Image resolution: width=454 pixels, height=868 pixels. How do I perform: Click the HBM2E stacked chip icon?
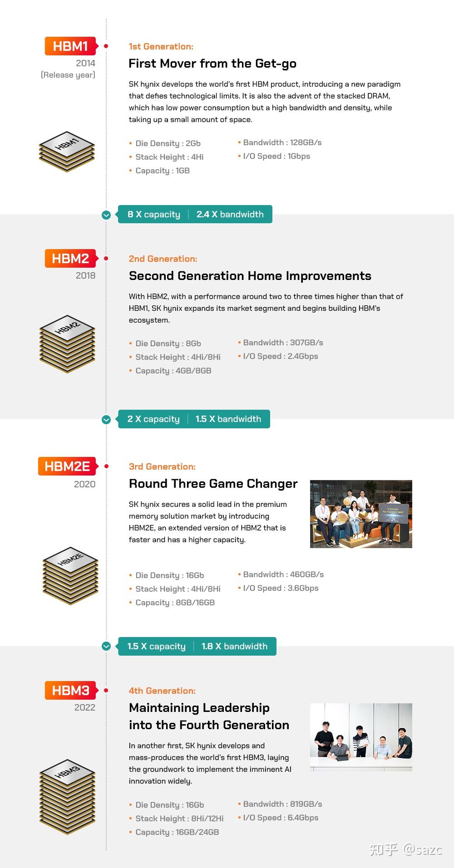70,575
